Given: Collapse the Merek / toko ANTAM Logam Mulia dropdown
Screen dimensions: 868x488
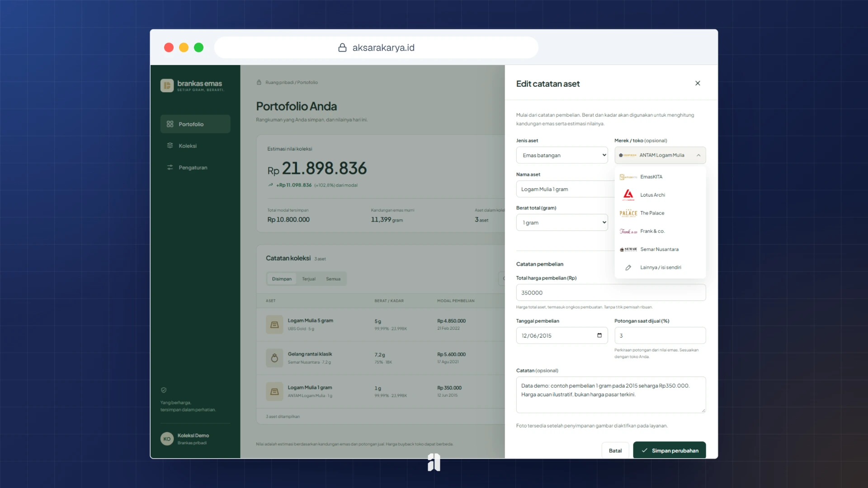Looking at the screenshot, I should coord(660,155).
